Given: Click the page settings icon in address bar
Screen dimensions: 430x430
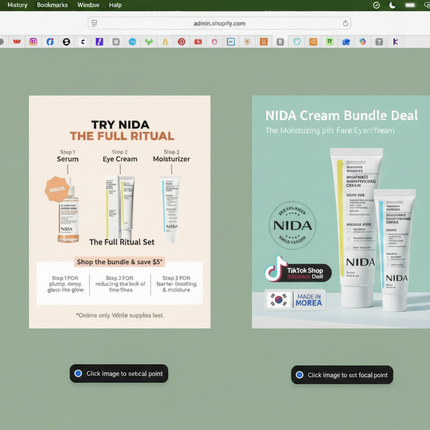Looking at the screenshot, I should click(94, 23).
